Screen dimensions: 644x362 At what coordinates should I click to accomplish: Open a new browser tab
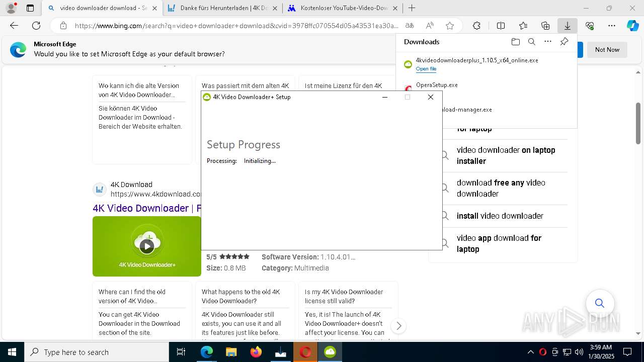[412, 8]
